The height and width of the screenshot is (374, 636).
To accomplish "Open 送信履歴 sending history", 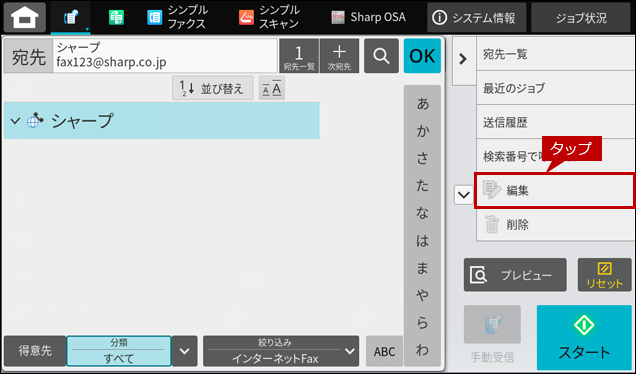I will tap(555, 122).
